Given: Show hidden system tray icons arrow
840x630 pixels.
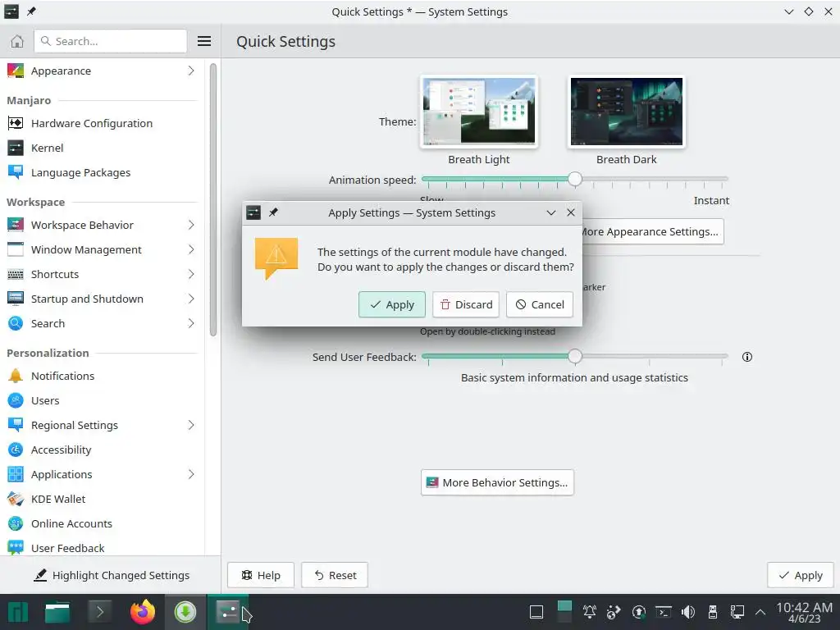Looking at the screenshot, I should coord(760,612).
